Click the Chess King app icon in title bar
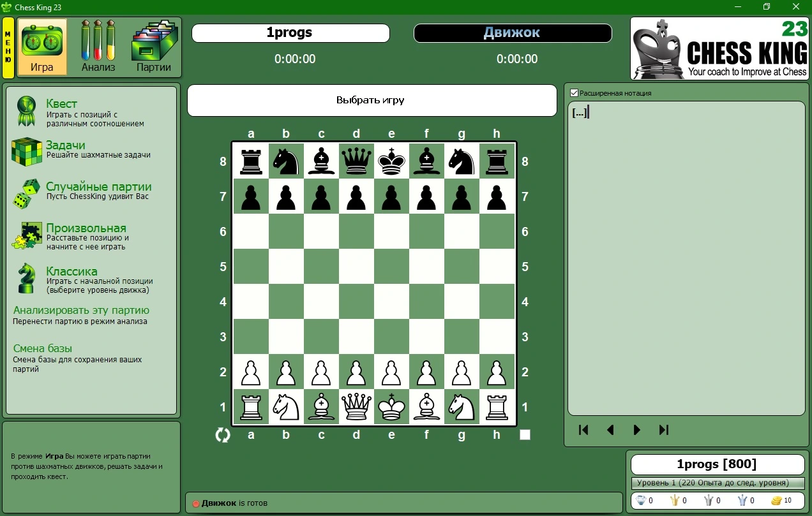 tap(6, 6)
